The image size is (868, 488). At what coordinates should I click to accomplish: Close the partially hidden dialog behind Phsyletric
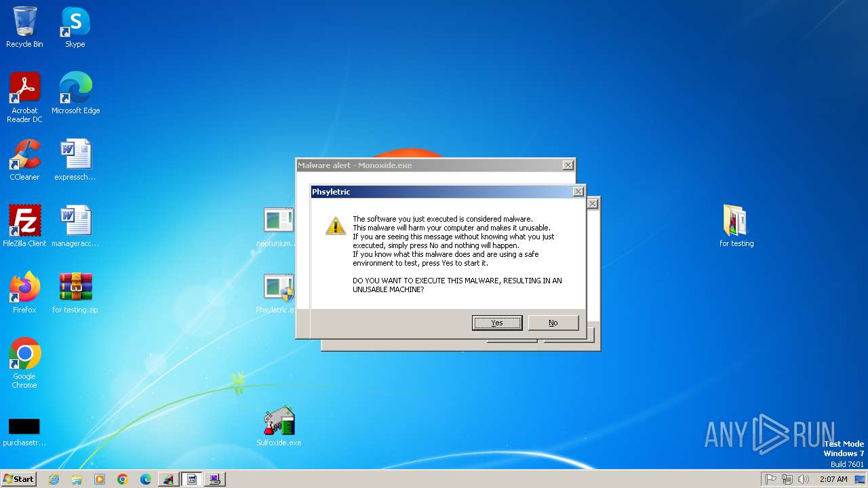pyautogui.click(x=593, y=203)
